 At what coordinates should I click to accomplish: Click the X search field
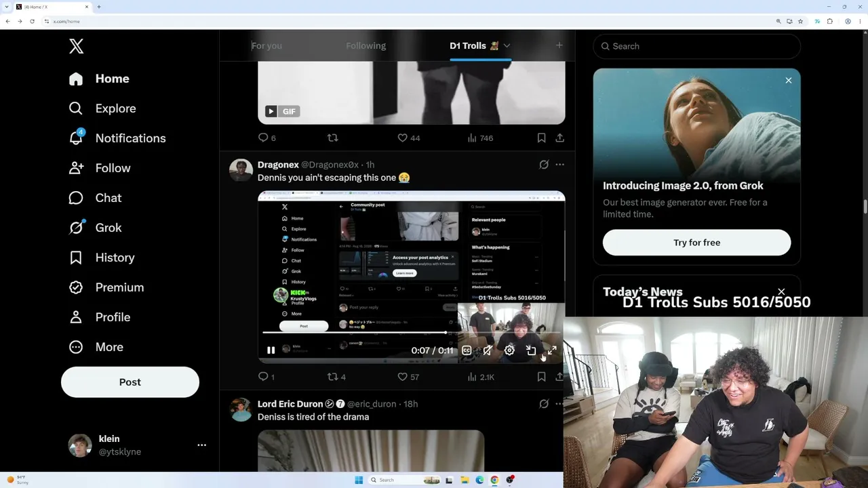696,46
